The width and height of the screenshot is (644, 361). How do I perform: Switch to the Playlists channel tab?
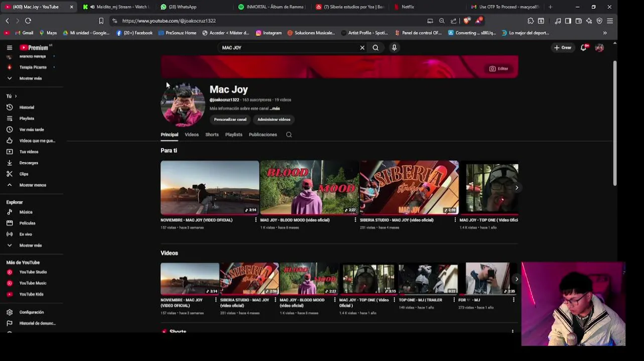233,134
